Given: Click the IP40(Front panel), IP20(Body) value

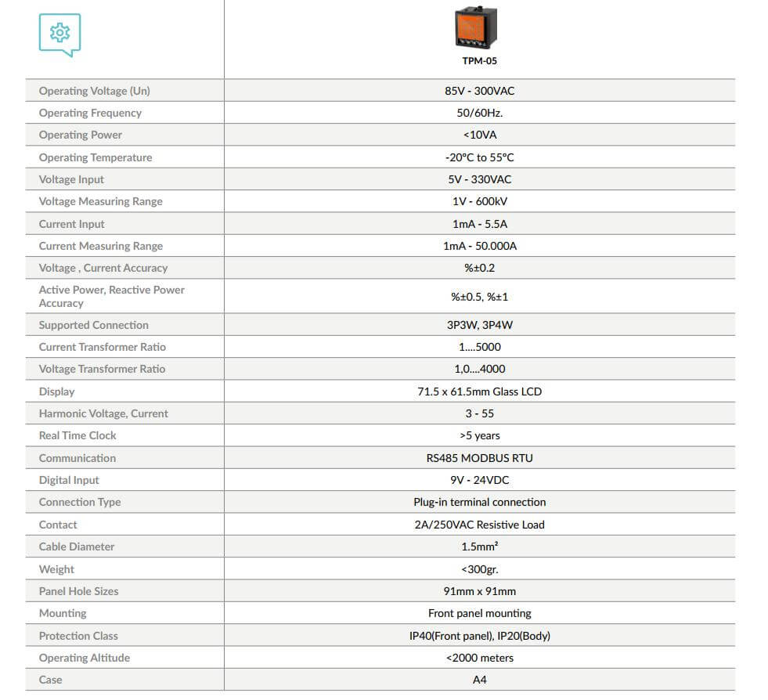Looking at the screenshot, I should [479, 636].
